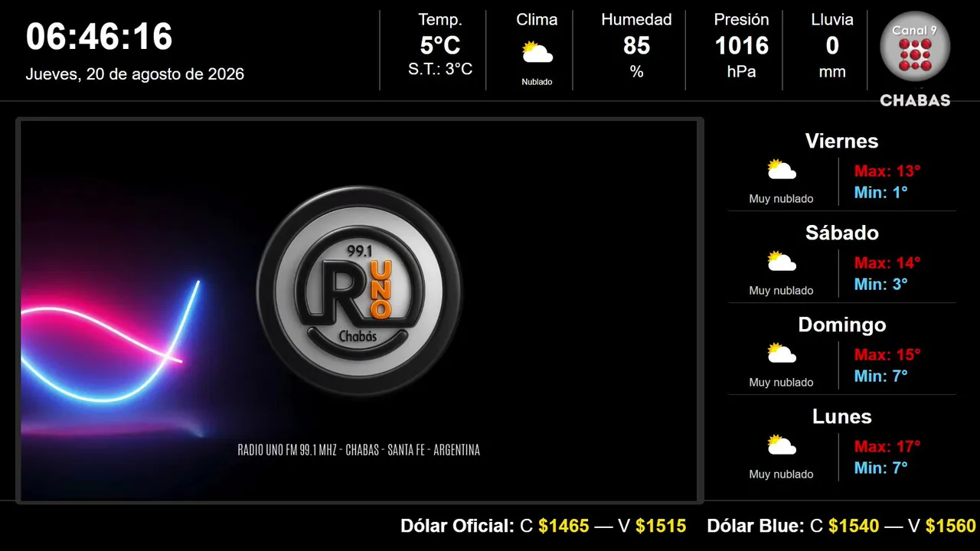Click Domingo Max: 15°
The height and width of the screenshot is (551, 980).
tap(887, 354)
